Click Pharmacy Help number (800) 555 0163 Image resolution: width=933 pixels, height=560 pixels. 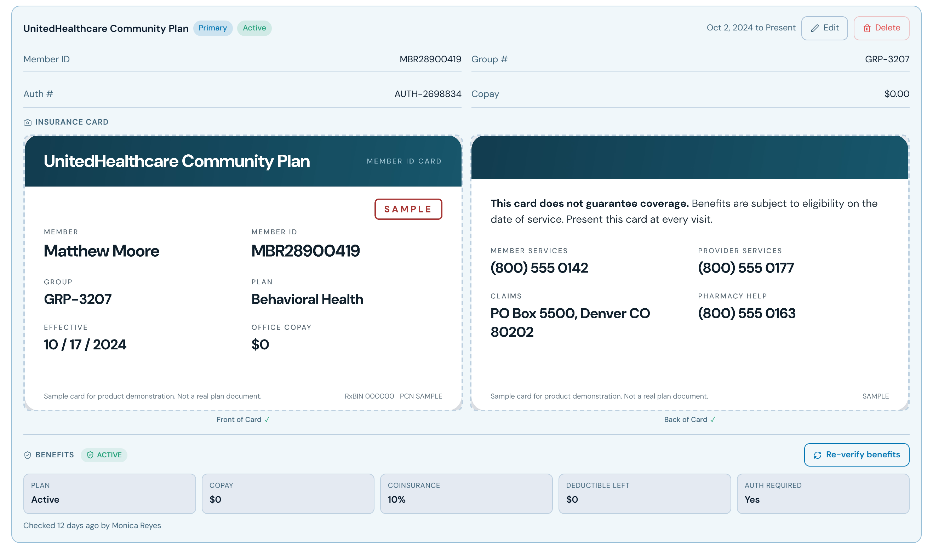click(746, 313)
